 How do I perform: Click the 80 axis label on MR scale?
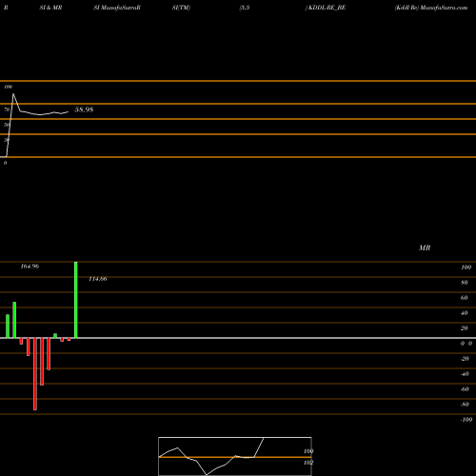tap(465, 283)
